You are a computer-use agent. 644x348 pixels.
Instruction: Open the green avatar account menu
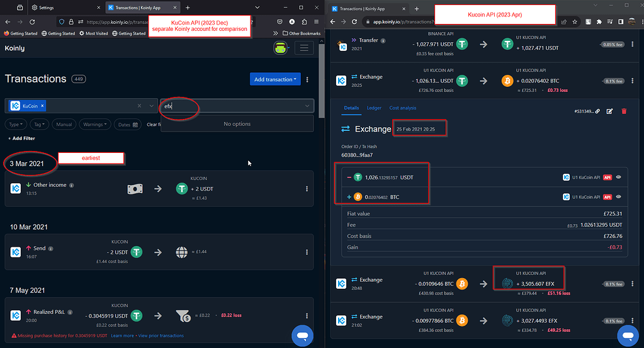tap(281, 48)
